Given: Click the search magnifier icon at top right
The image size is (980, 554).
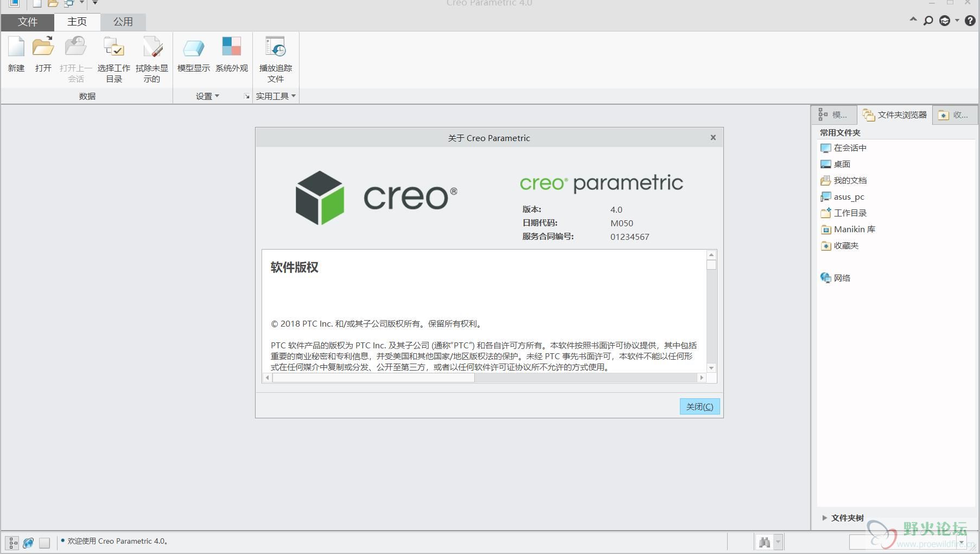Looking at the screenshot, I should 928,21.
